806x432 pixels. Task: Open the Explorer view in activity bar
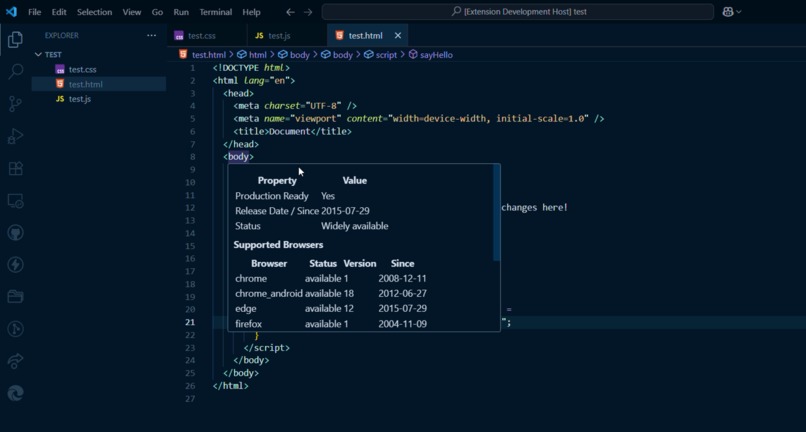point(15,40)
